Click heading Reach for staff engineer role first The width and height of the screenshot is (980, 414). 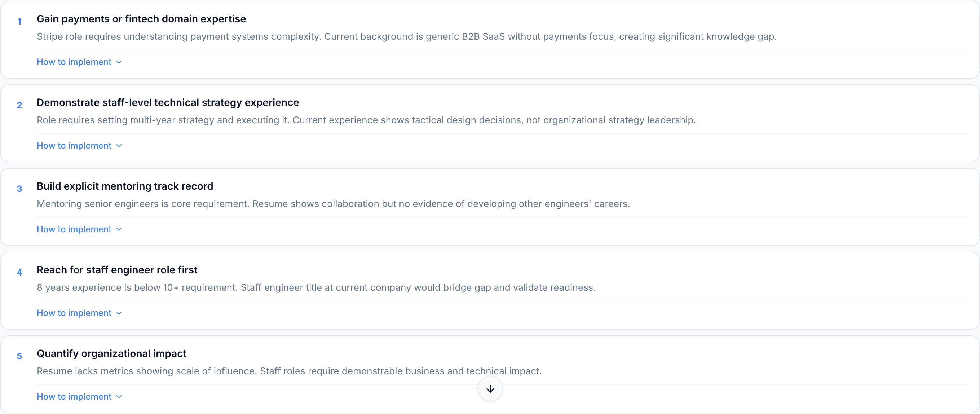click(117, 270)
